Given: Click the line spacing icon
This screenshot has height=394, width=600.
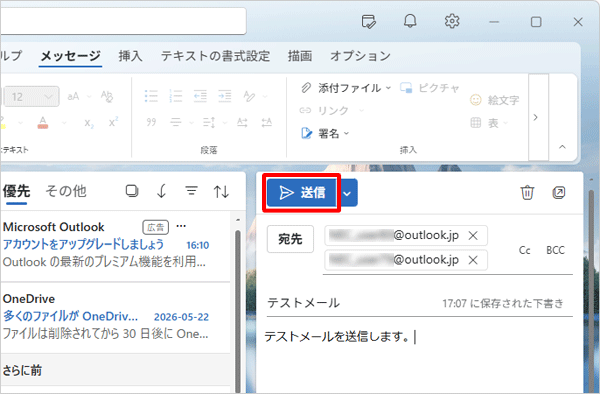Looking at the screenshot, I should (x=209, y=122).
